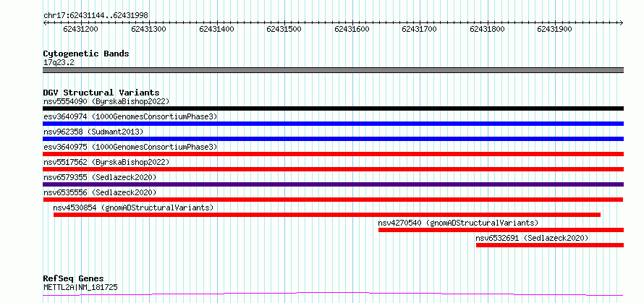Select the Cytogenetic Bands track title
Image resolution: width=644 pixels, height=303 pixels.
(86, 54)
